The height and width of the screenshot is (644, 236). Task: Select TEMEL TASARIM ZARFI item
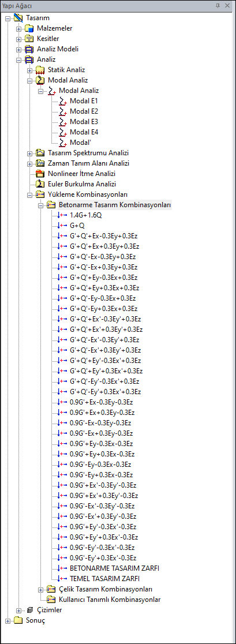104,579
